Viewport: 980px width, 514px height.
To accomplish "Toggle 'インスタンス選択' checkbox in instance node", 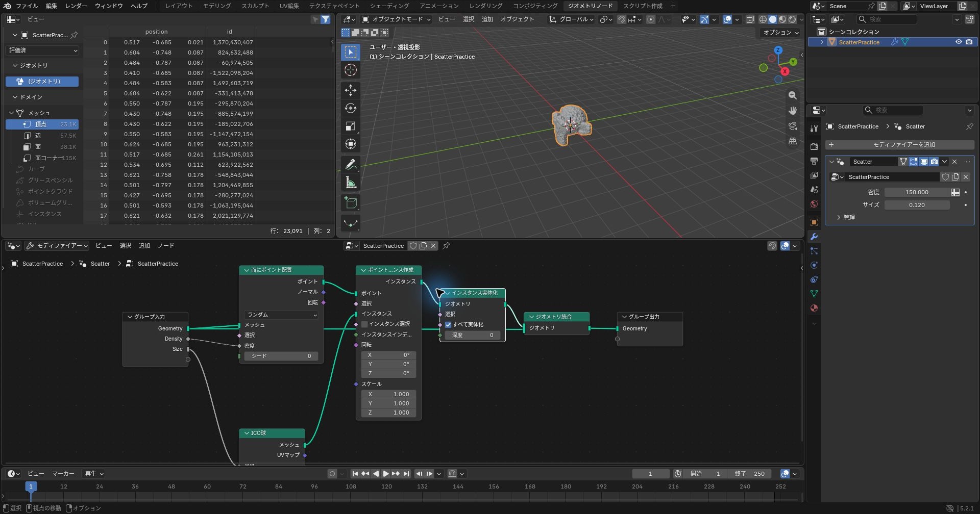I will [x=364, y=324].
